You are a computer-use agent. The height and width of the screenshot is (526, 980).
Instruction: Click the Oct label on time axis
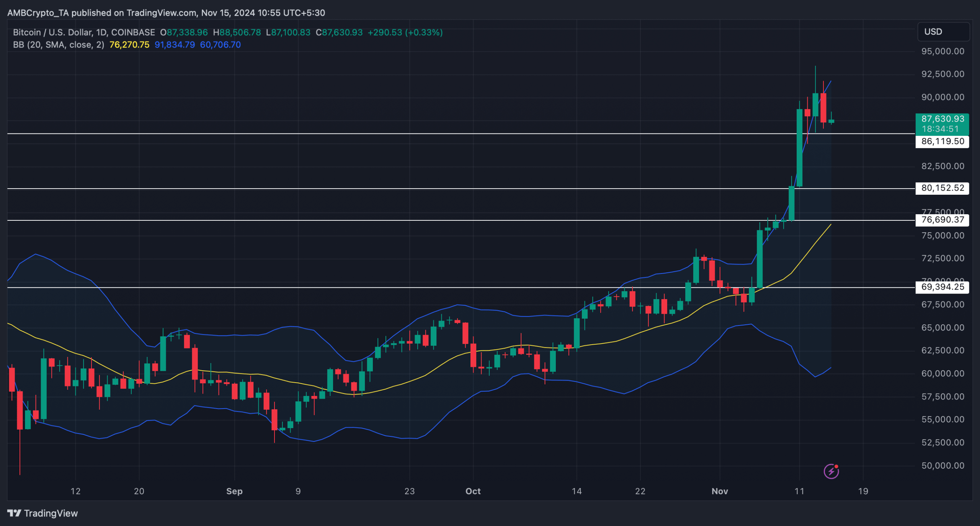[x=473, y=492]
